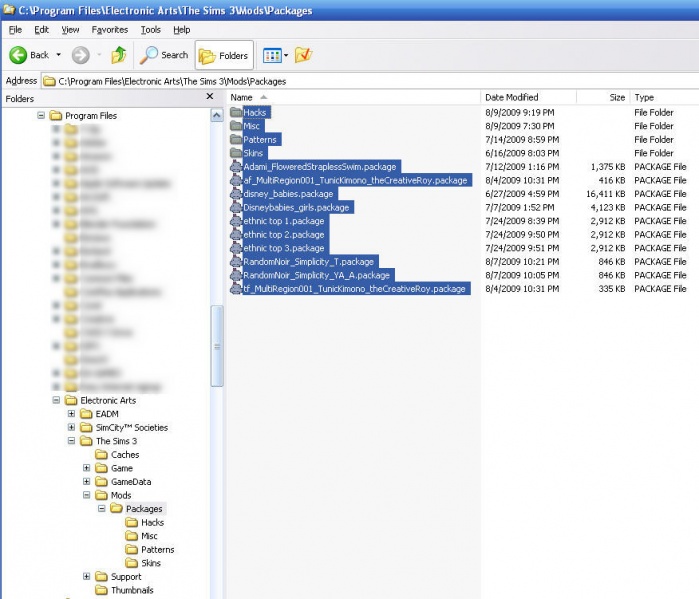Click the Mods folder icon in tree
Viewport: 699px width, 599px height.
pyautogui.click(x=102, y=495)
